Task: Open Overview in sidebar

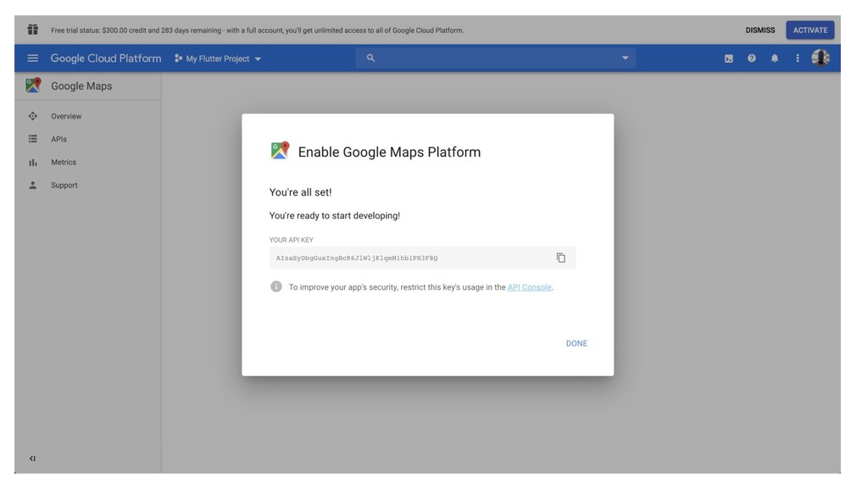Action: pos(66,116)
